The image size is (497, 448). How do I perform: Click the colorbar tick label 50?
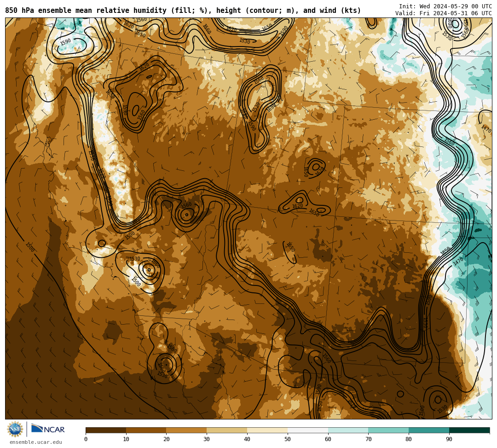(288, 439)
